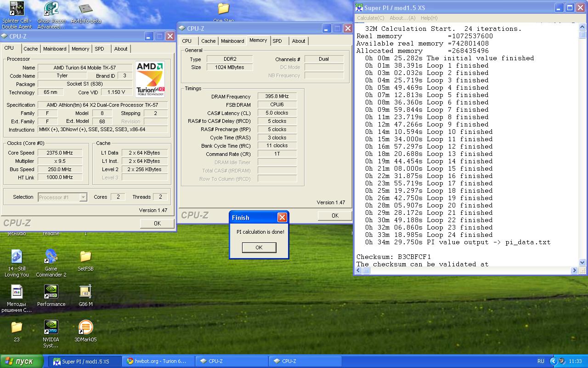Click the CPU Name field AMD Turion 64 Mobile TK-57

(x=85, y=68)
